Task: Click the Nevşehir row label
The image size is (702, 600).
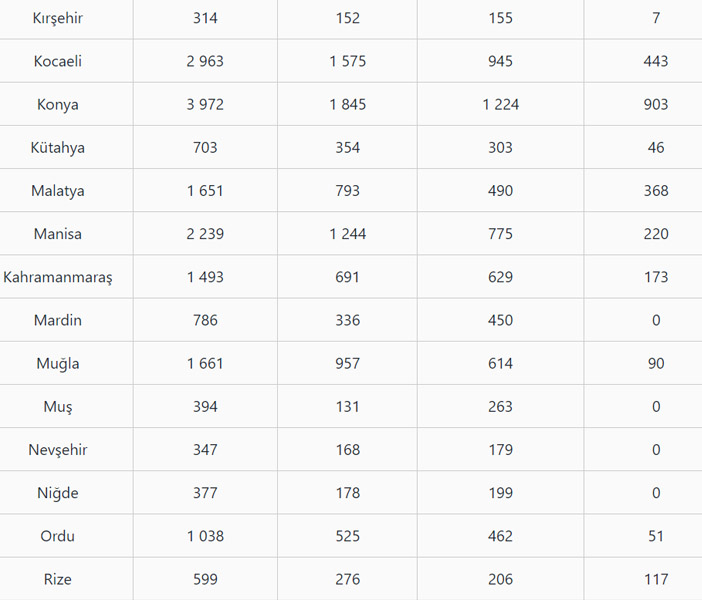Action: [58, 449]
